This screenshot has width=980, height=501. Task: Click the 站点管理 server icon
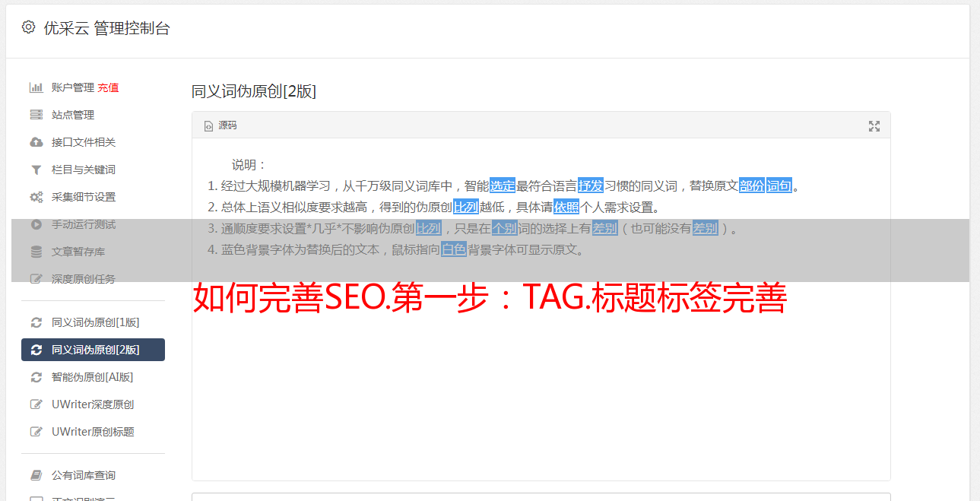point(36,115)
